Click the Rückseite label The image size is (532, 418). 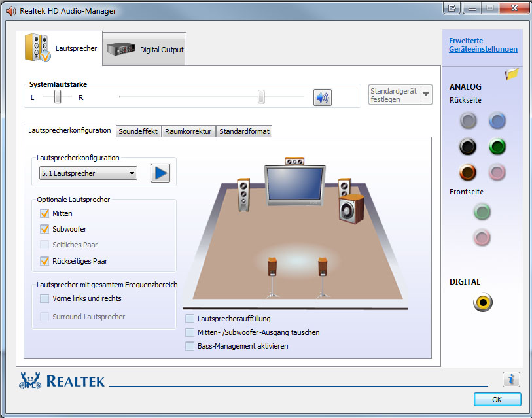[x=465, y=100]
